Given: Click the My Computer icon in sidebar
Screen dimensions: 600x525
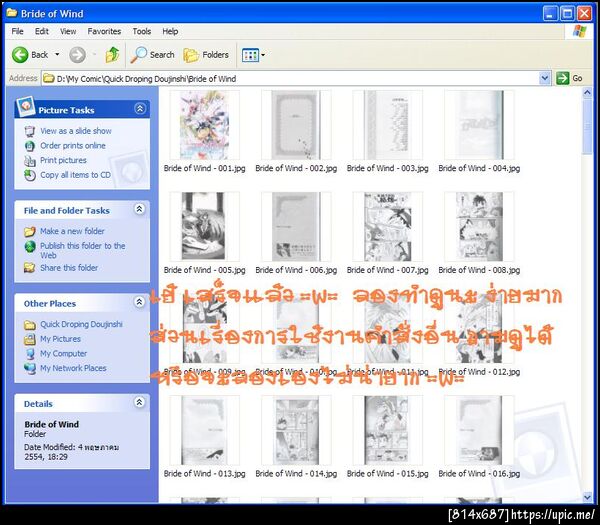Looking at the screenshot, I should pos(30,354).
